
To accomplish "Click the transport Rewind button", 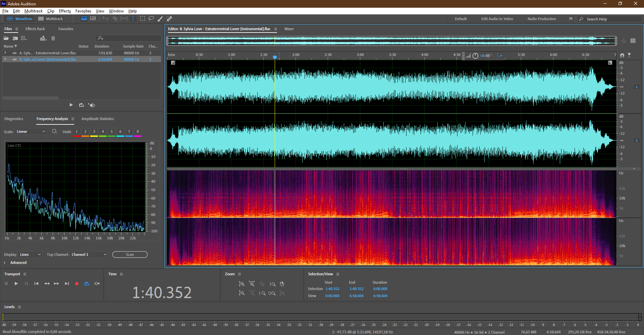I will tap(47, 284).
